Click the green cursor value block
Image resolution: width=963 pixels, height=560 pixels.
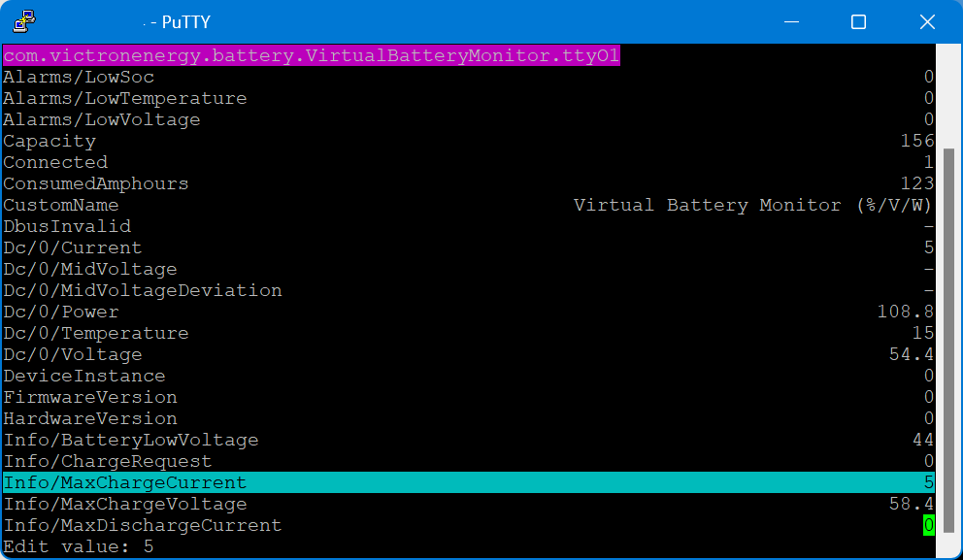pyautogui.click(x=928, y=525)
